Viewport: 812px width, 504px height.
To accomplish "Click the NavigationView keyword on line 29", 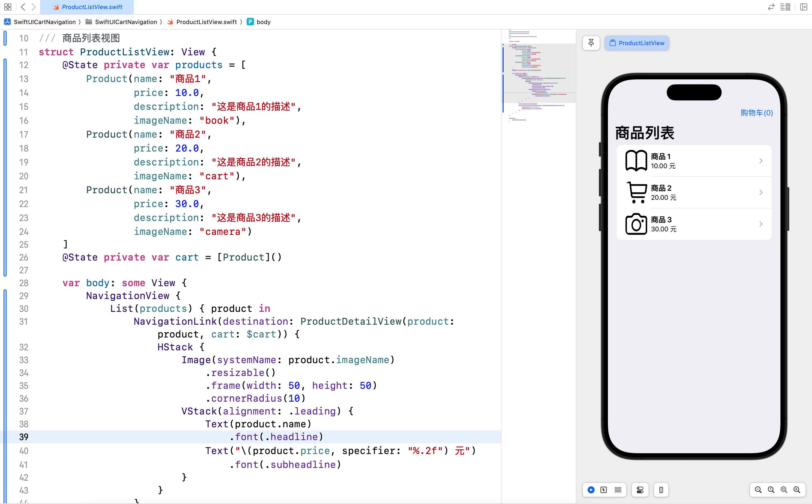I will (128, 296).
